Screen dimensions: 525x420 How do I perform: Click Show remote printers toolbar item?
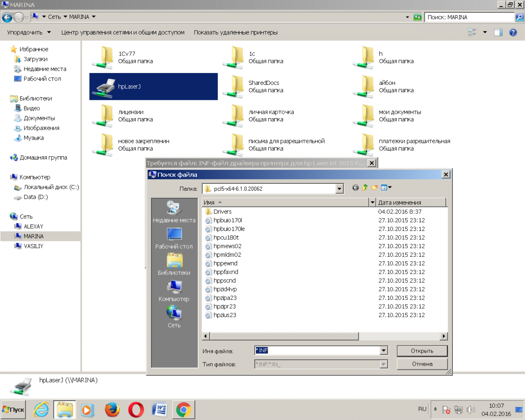(235, 32)
